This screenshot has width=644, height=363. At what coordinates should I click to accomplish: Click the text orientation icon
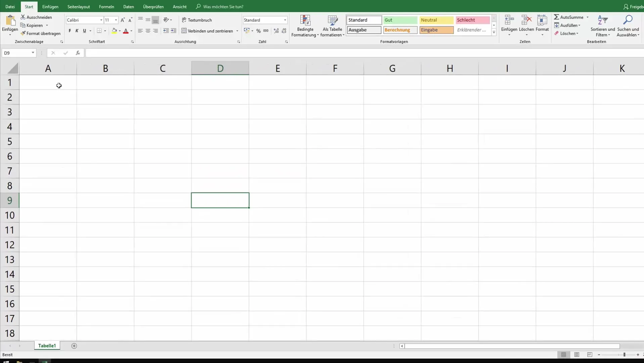point(166,20)
